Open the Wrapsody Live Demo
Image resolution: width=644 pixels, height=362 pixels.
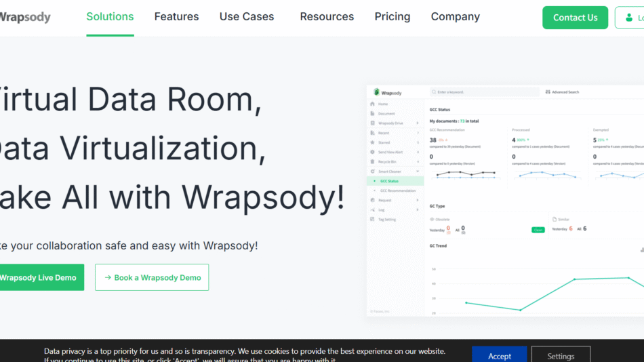coord(41,277)
